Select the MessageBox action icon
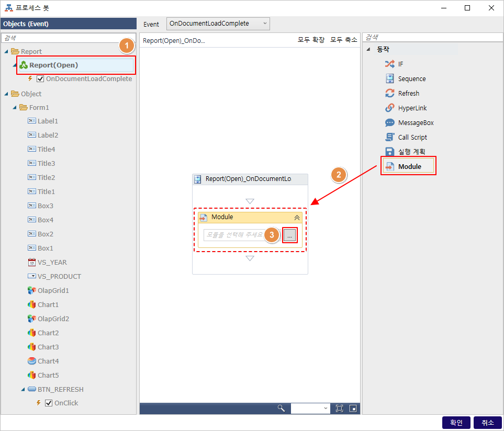 click(390, 123)
